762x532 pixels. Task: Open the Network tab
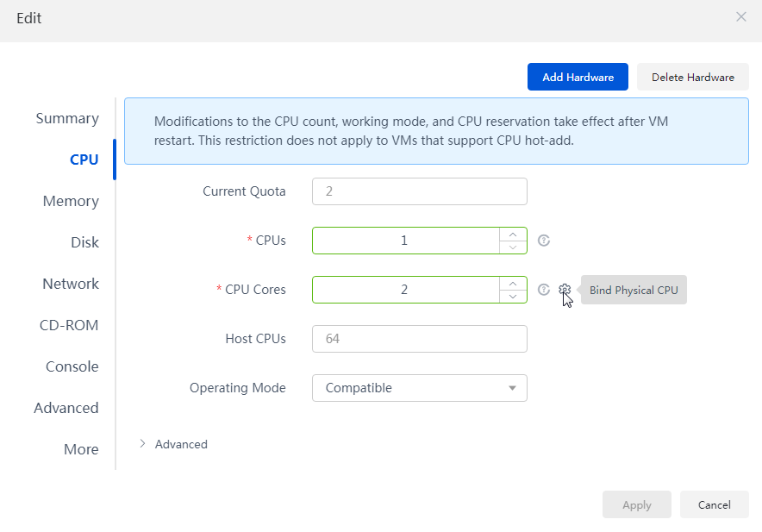point(71,284)
